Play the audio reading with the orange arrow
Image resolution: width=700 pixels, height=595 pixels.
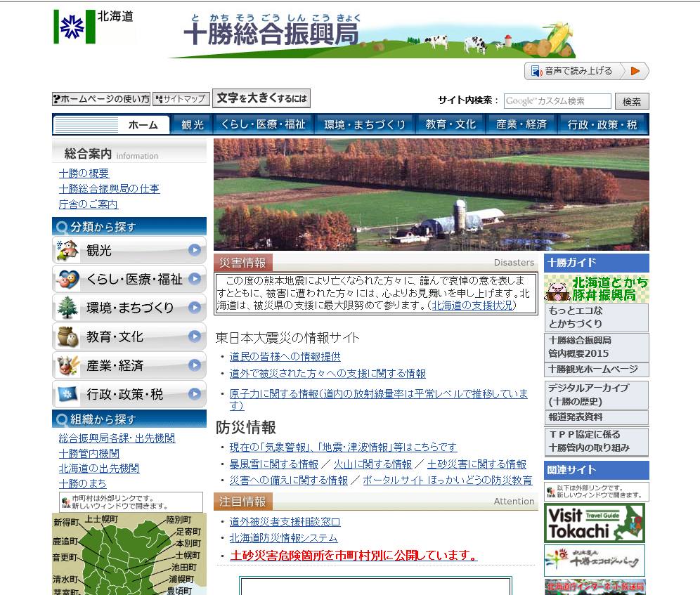tap(635, 71)
